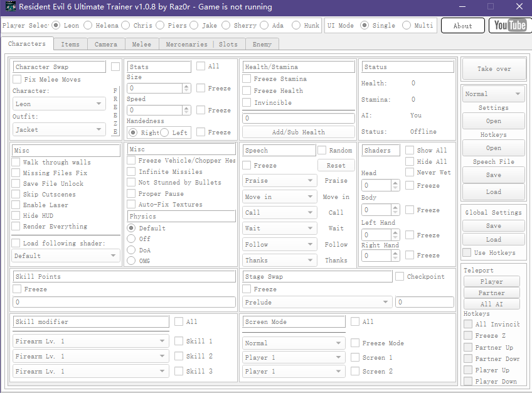Image resolution: width=532 pixels, height=393 pixels.
Task: Check Fix Melee Moves
Action: pyautogui.click(x=16, y=79)
